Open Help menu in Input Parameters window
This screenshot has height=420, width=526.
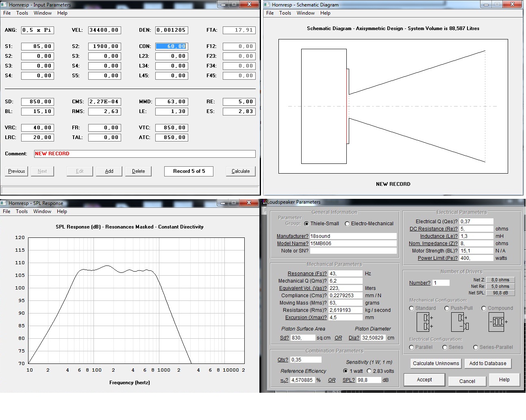pyautogui.click(x=62, y=13)
